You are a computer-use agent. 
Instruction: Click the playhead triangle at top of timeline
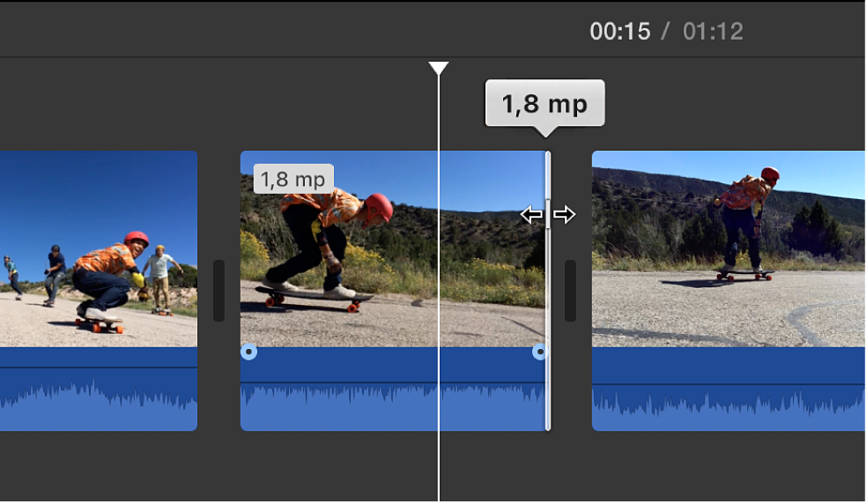(x=439, y=68)
